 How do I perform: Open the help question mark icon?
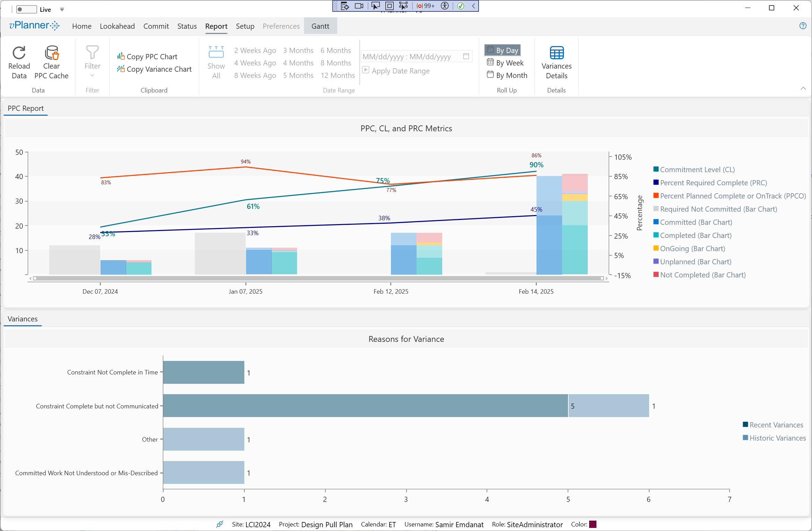pos(803,26)
